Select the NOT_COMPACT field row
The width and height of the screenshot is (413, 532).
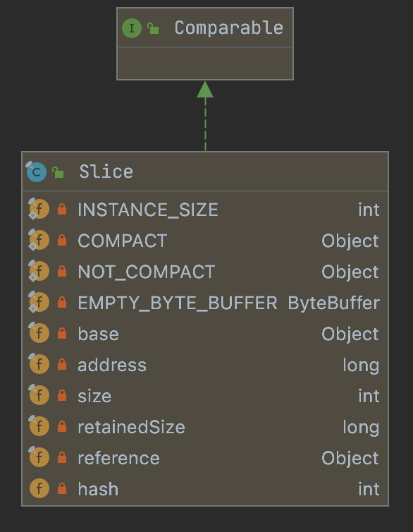tap(205, 272)
